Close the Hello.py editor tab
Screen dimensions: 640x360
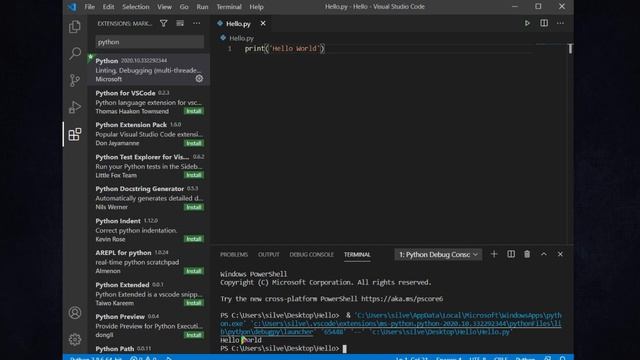(263, 23)
